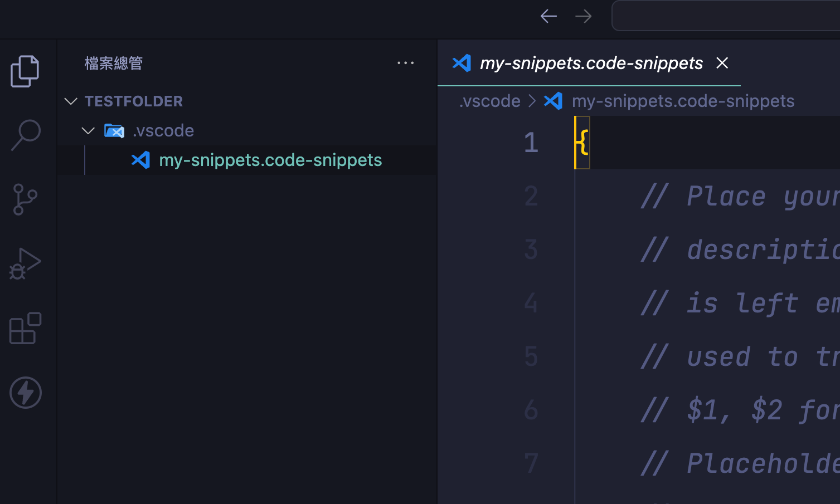
Task: Switch to the my-snippets.code-snippets tab
Action: pyautogui.click(x=590, y=63)
